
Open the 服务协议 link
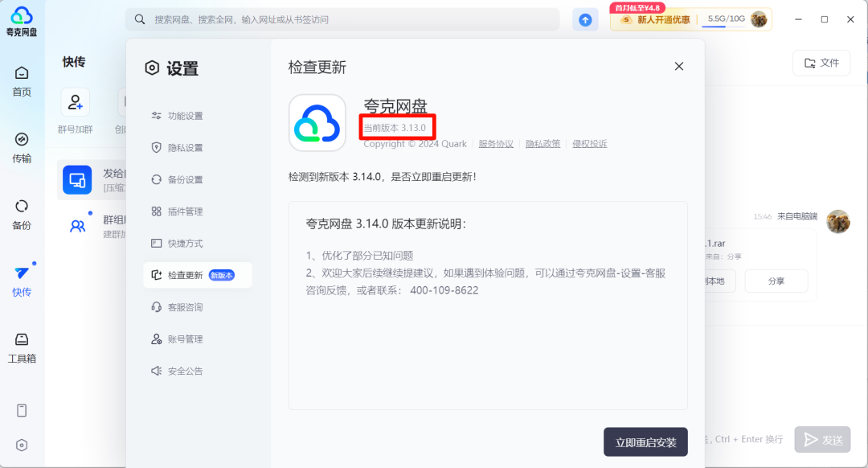click(496, 143)
